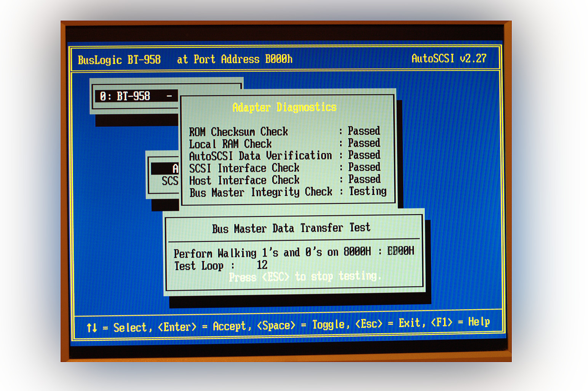Click the dash after BT-958 entry
Viewport: 588px width, 391px height.
pos(169,96)
